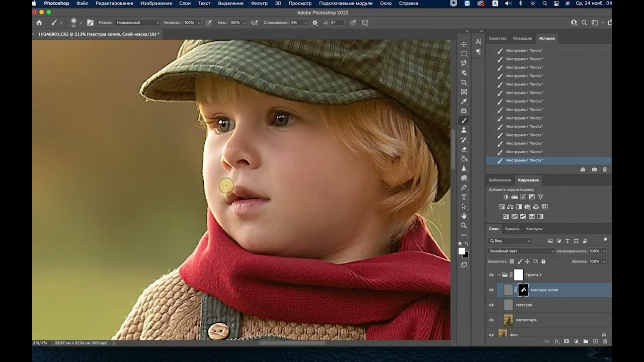
Task: Open the 'Линейный свет' blend mode dropdown
Action: pos(521,251)
